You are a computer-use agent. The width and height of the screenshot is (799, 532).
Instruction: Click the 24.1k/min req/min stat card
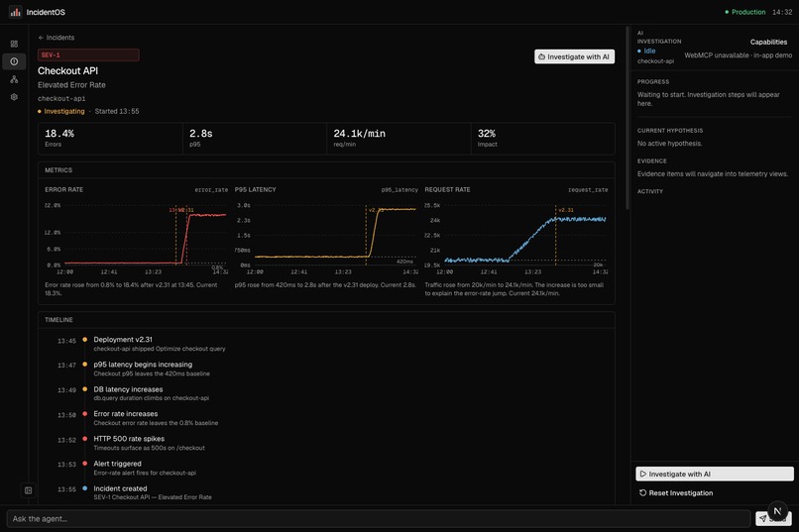(399, 139)
